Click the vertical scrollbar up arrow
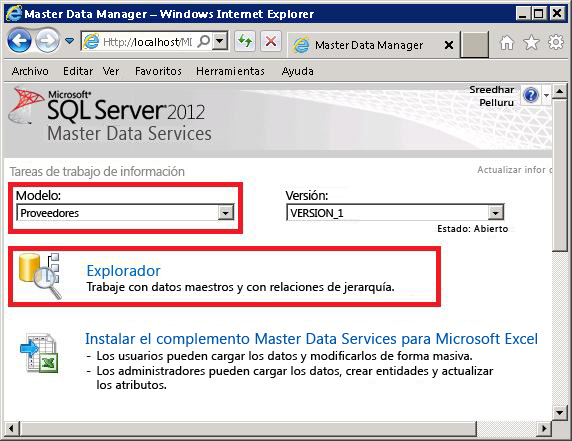This screenshot has height=441, width=572. [x=559, y=91]
